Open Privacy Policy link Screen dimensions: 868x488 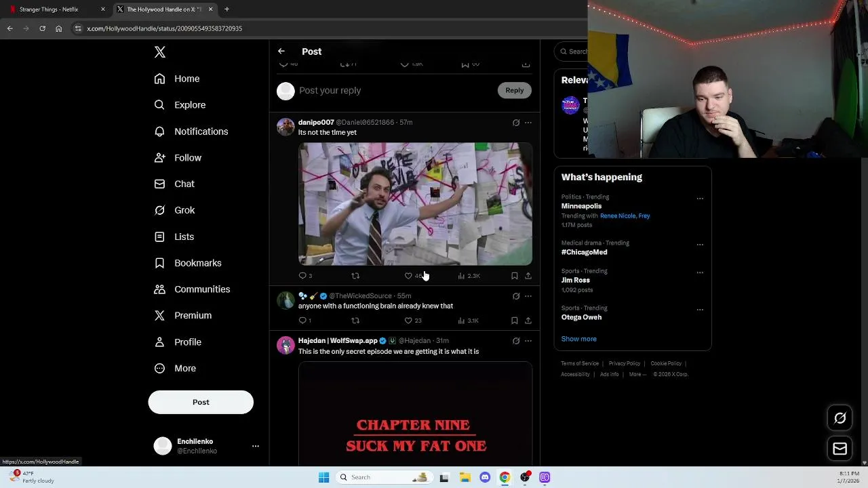(x=625, y=363)
